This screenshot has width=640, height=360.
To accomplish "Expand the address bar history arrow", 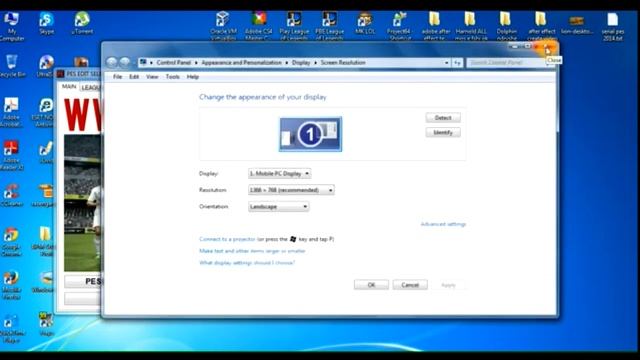I will click(x=447, y=63).
